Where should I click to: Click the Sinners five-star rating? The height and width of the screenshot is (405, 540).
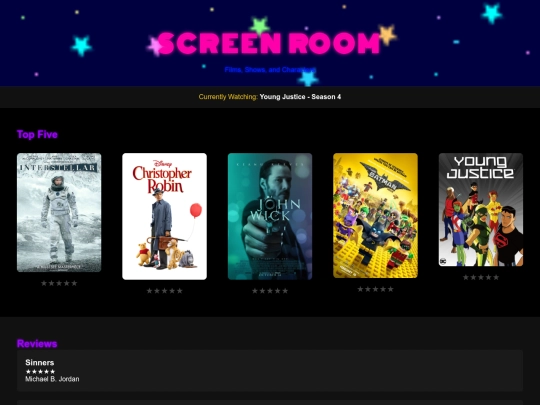click(40, 371)
